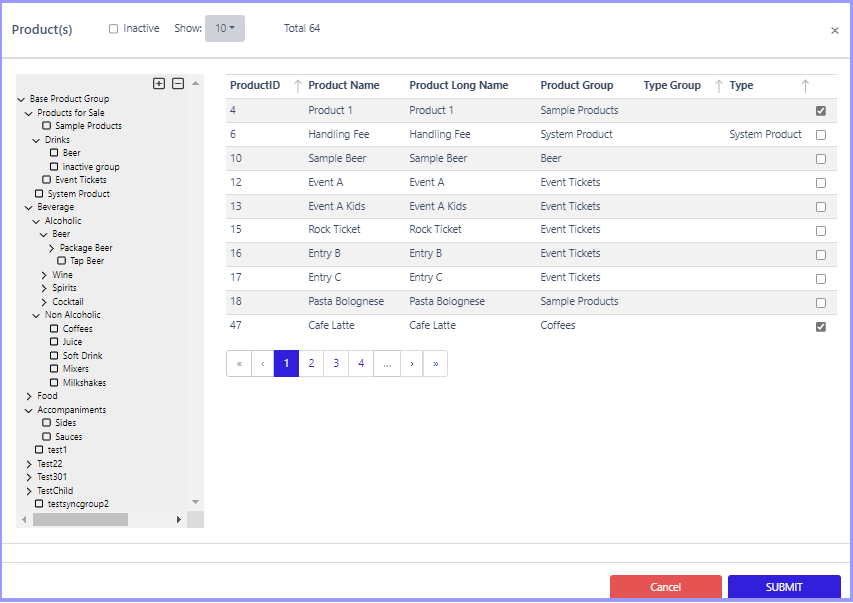This screenshot has width=853, height=603.
Task: Select the Sample Beer row checkbox
Action: point(821,159)
